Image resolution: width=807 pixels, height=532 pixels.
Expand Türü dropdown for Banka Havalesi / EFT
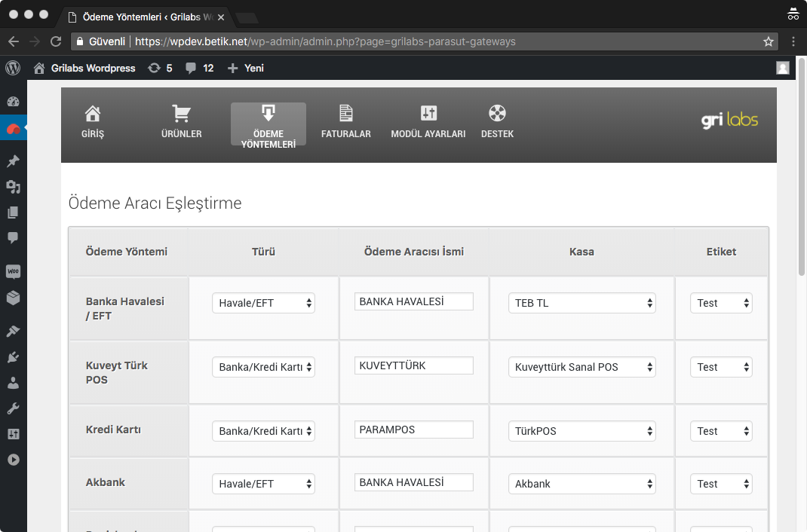[x=263, y=303]
